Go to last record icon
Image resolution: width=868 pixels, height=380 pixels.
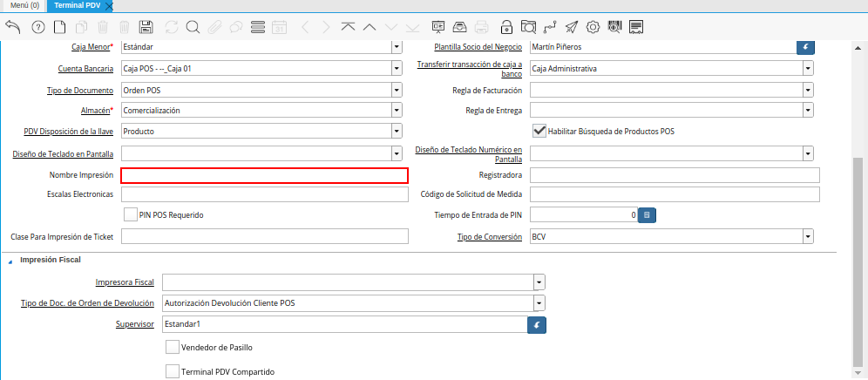412,27
